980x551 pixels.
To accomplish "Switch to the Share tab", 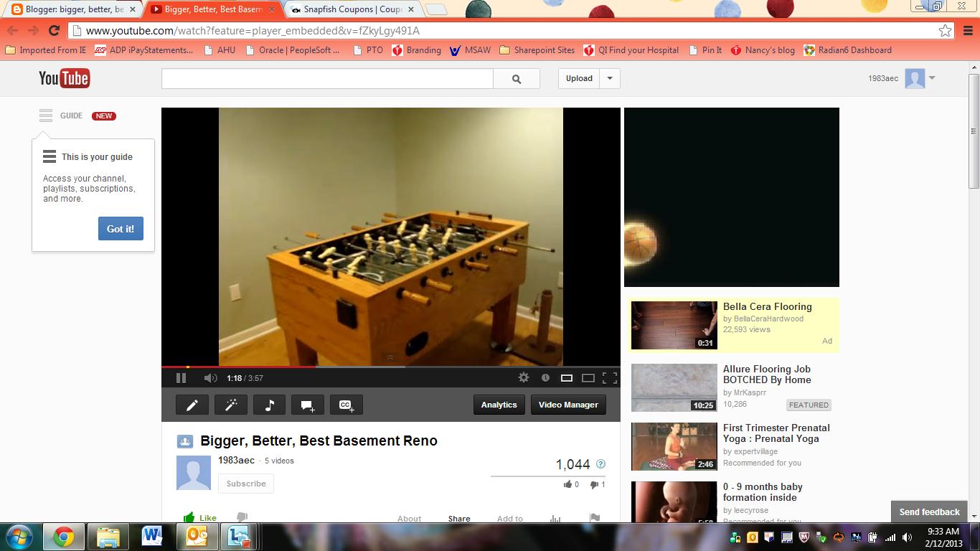I will [459, 519].
